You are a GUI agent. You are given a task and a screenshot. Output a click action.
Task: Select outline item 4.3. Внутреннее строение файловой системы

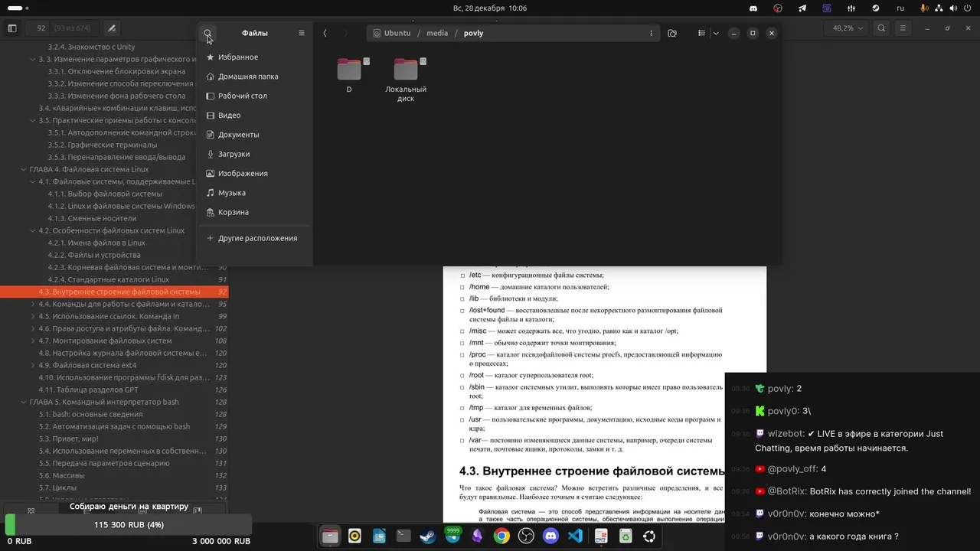[x=114, y=292]
